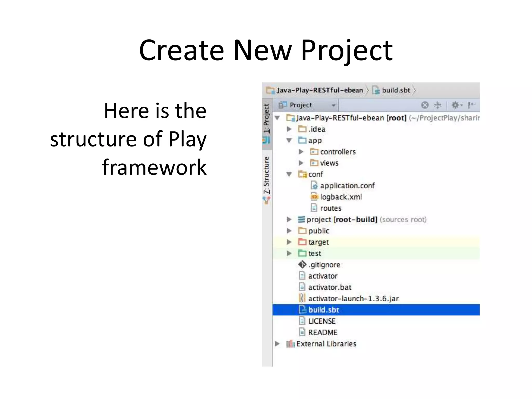532x399 pixels.
Task: Click the LICENSE file icon
Action: (x=302, y=321)
